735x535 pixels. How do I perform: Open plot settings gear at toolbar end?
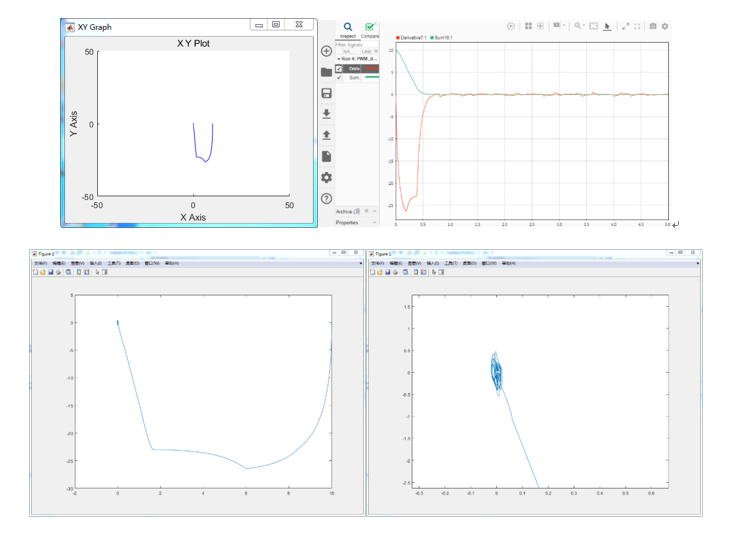665,26
